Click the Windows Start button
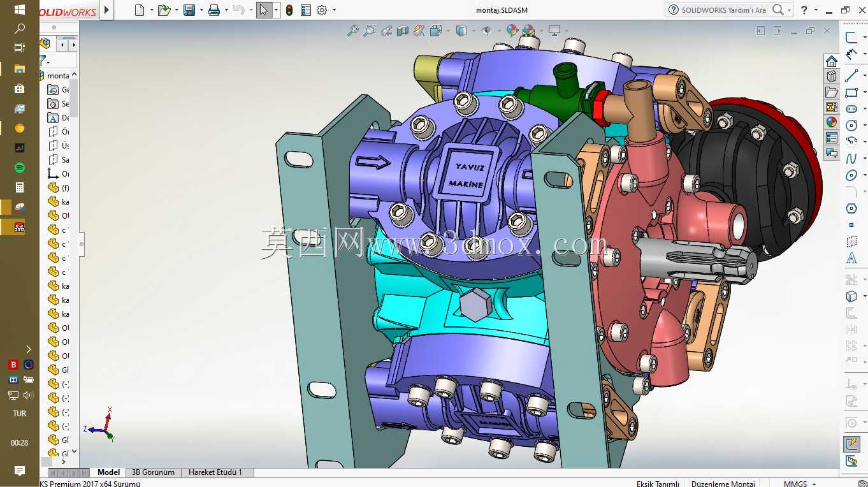 pos(19,10)
